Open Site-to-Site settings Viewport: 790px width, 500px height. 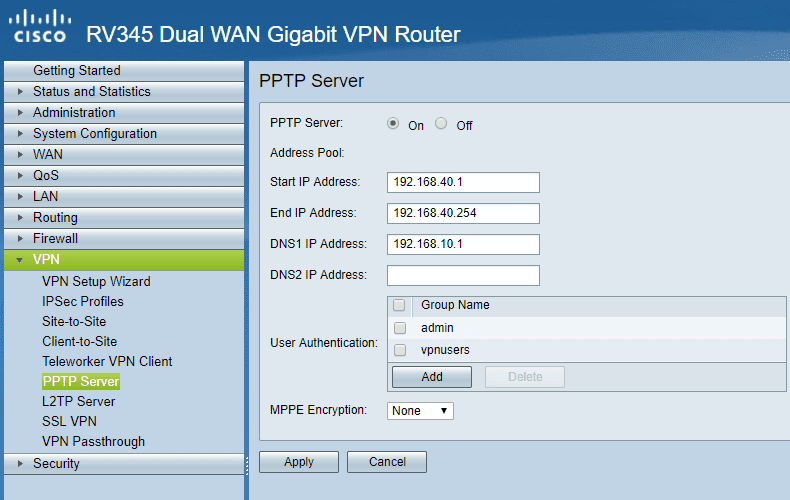tap(74, 322)
